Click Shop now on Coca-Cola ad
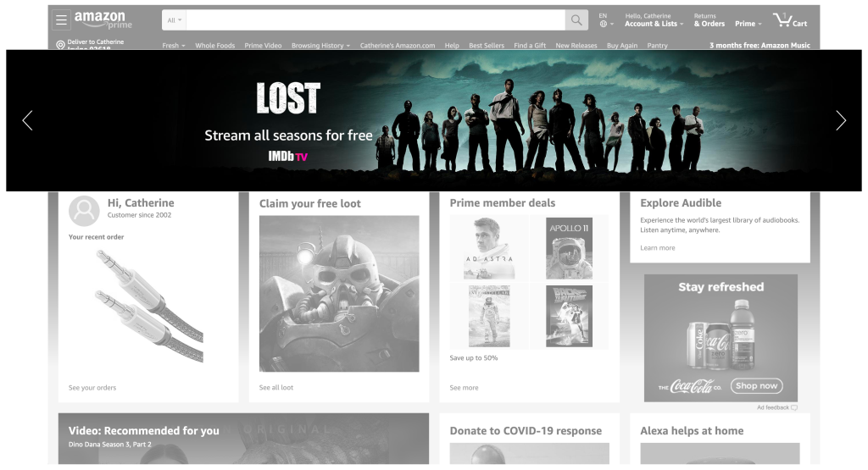The width and height of the screenshot is (868, 470). [756, 385]
